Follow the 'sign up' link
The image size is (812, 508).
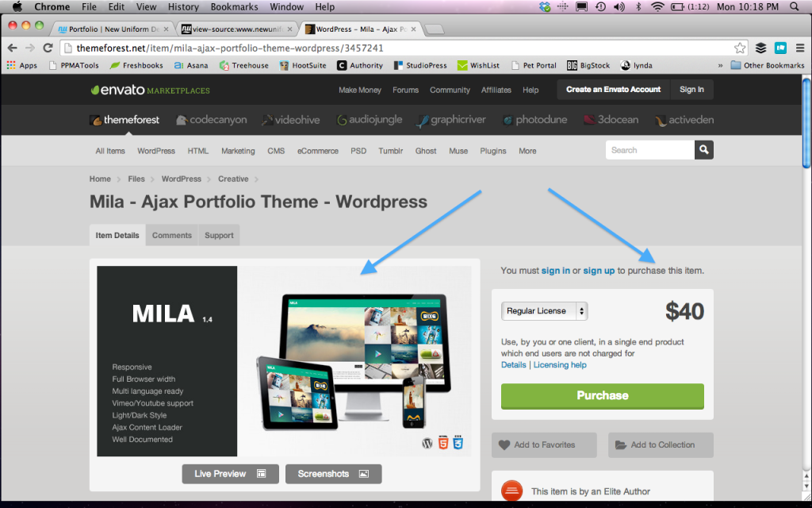click(599, 271)
